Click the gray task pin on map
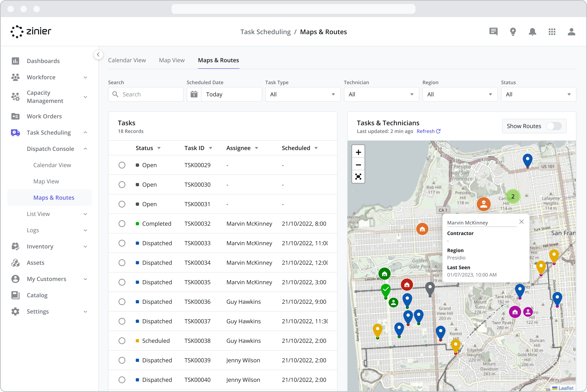This screenshot has width=587, height=392. (430, 289)
